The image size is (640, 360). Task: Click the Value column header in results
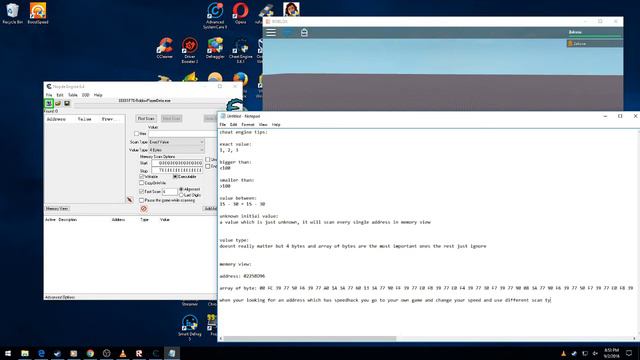84,119
